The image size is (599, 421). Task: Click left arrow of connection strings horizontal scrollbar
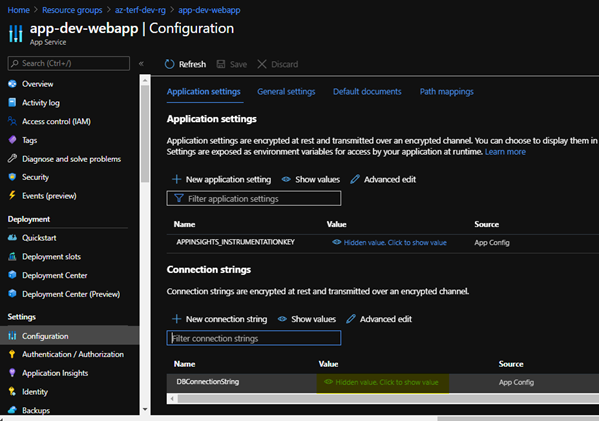[x=172, y=398]
